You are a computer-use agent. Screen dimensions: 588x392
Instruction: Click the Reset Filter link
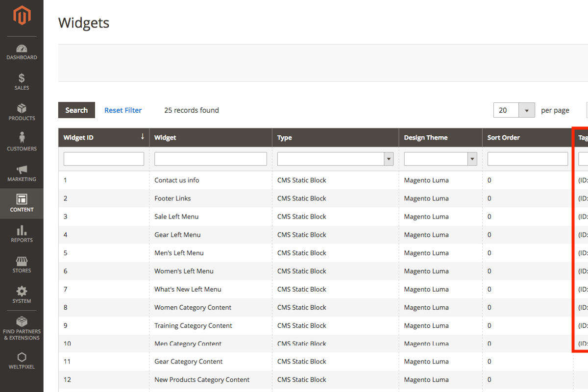tap(123, 110)
